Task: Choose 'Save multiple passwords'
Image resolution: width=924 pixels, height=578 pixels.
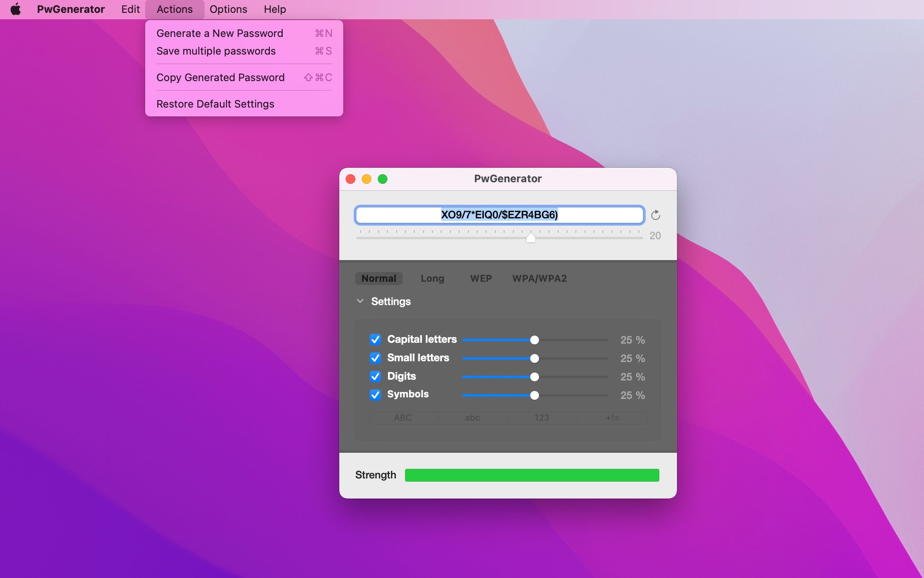Action: pyautogui.click(x=216, y=51)
